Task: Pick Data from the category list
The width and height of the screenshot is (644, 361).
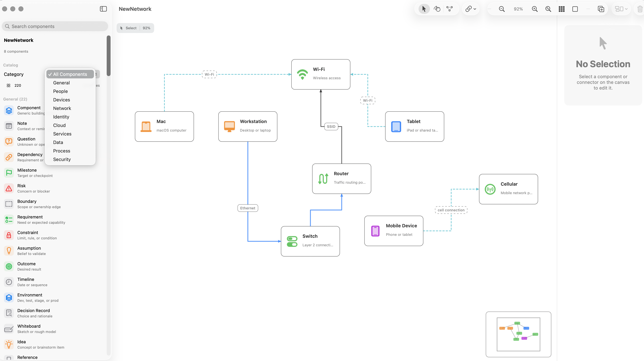Action: click(x=70, y=142)
